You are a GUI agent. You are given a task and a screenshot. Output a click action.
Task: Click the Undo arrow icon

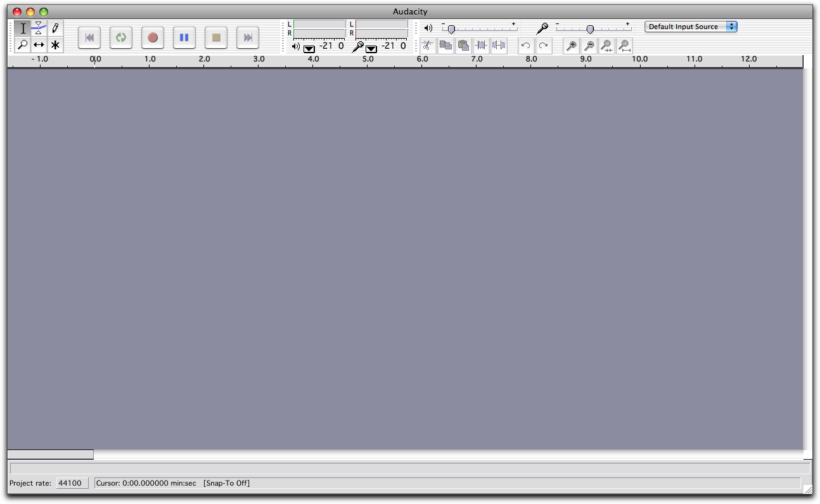[525, 46]
